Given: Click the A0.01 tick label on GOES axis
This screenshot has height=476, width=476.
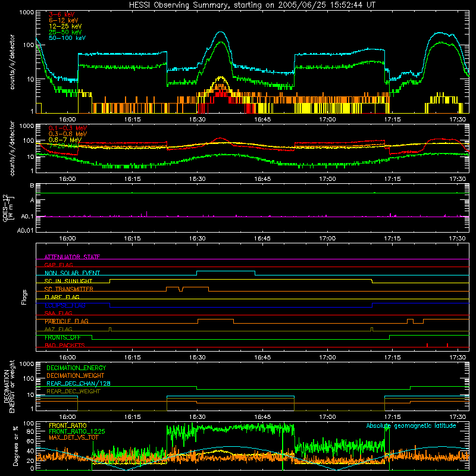Looking at the screenshot, I should pyautogui.click(x=26, y=230).
